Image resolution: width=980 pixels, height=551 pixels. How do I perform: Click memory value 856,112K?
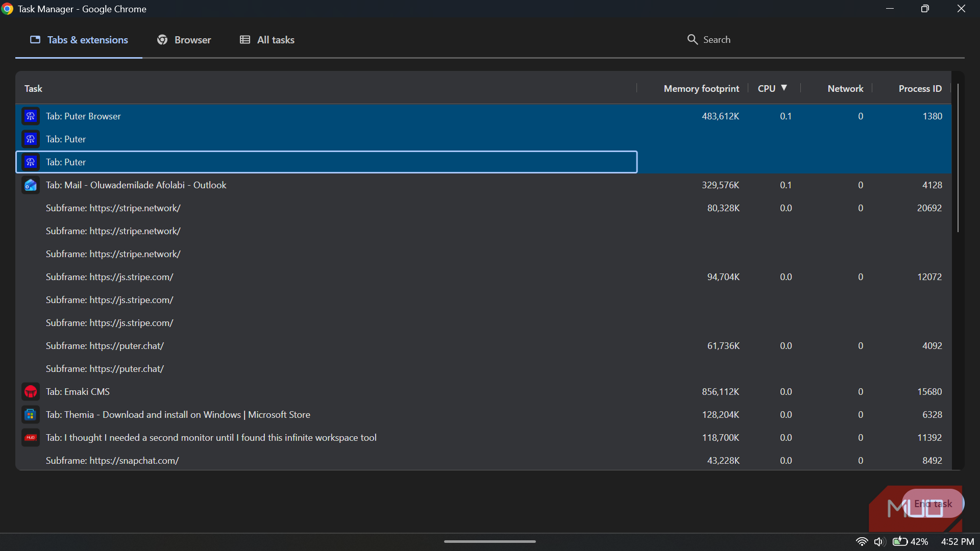720,392
